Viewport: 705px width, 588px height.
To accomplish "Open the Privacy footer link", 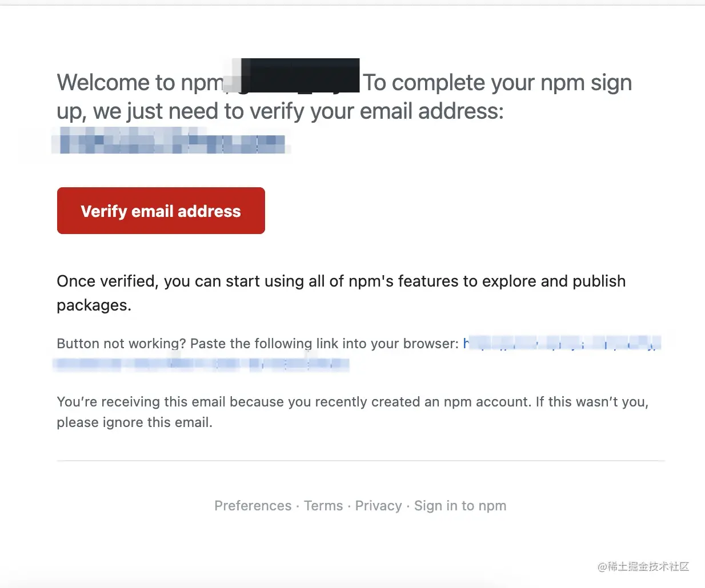I will 379,506.
